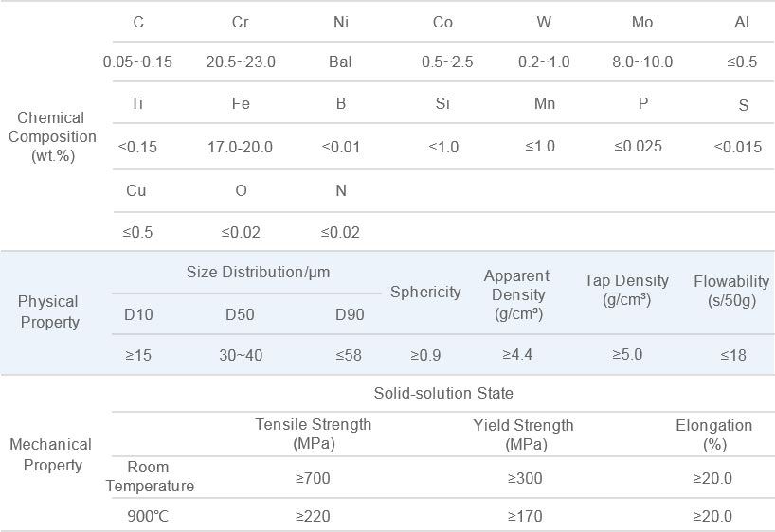
Task: Click the Fe content value 17.0-20.0
Action: pyautogui.click(x=240, y=147)
